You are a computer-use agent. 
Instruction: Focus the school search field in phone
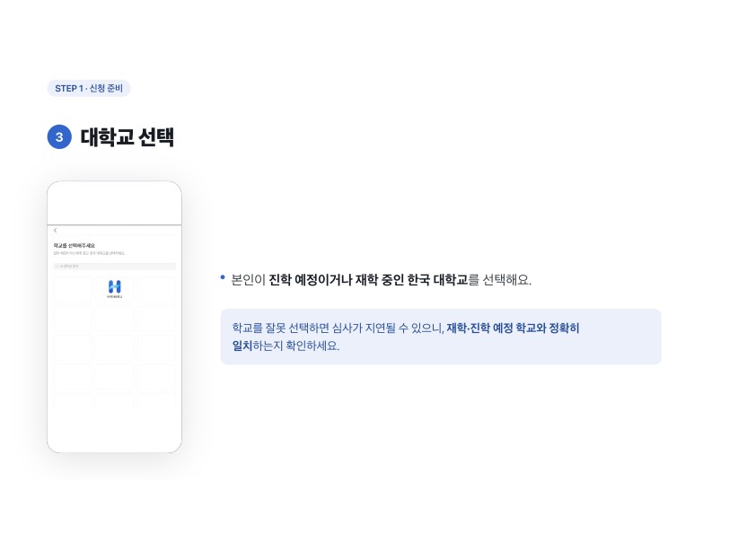(x=115, y=266)
